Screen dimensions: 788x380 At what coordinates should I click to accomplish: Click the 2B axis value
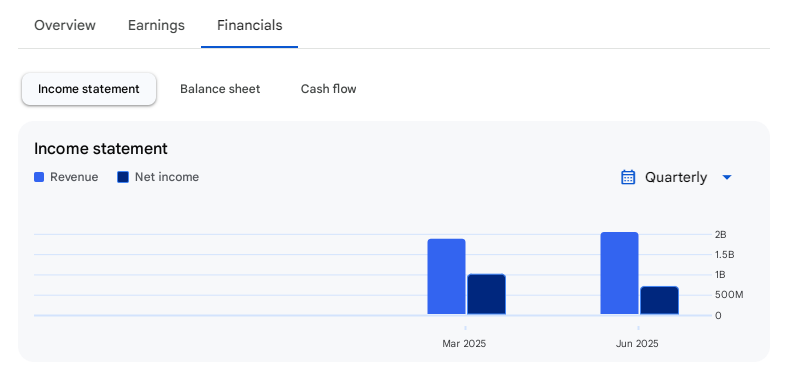pos(721,235)
